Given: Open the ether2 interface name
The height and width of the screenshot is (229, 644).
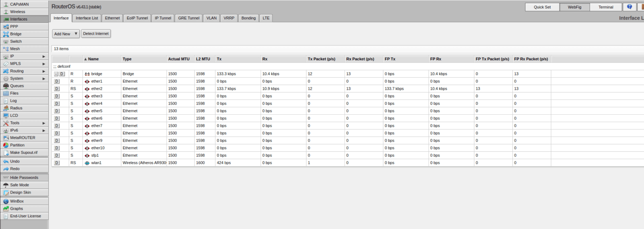Looking at the screenshot, I should (97, 89).
